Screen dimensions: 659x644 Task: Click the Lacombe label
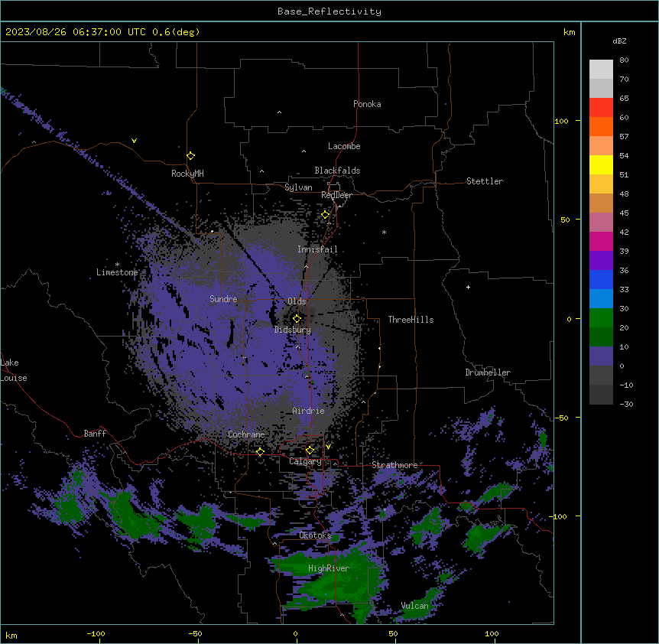[344, 146]
